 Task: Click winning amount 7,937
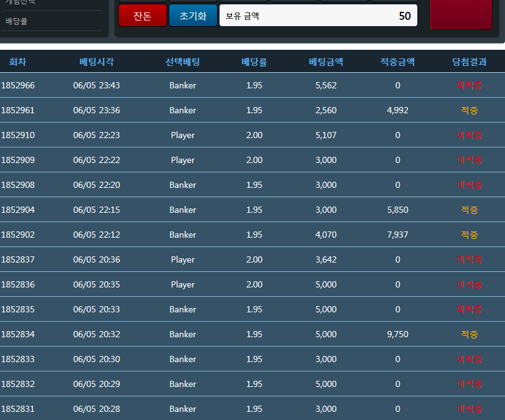click(x=397, y=235)
